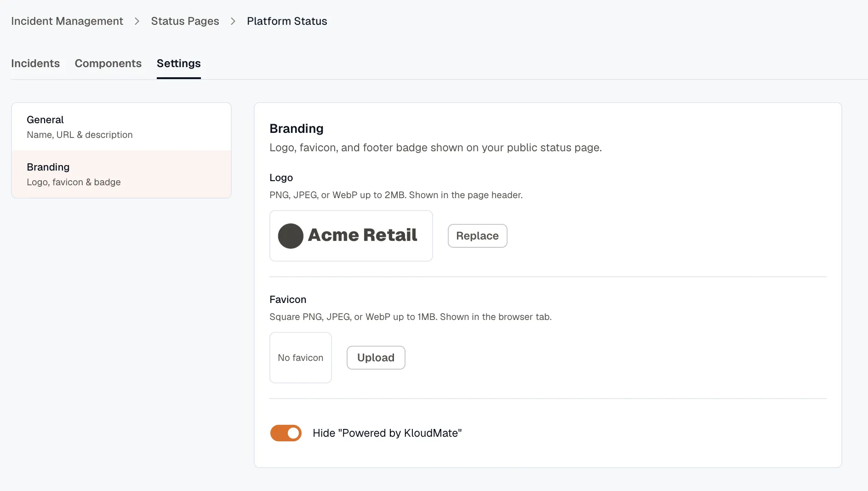Click the Hide "Powered by KloudMate" label

[387, 433]
